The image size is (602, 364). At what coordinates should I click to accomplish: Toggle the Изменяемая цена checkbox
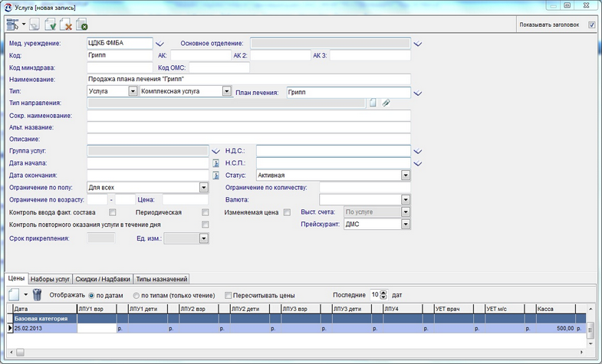tap(287, 212)
